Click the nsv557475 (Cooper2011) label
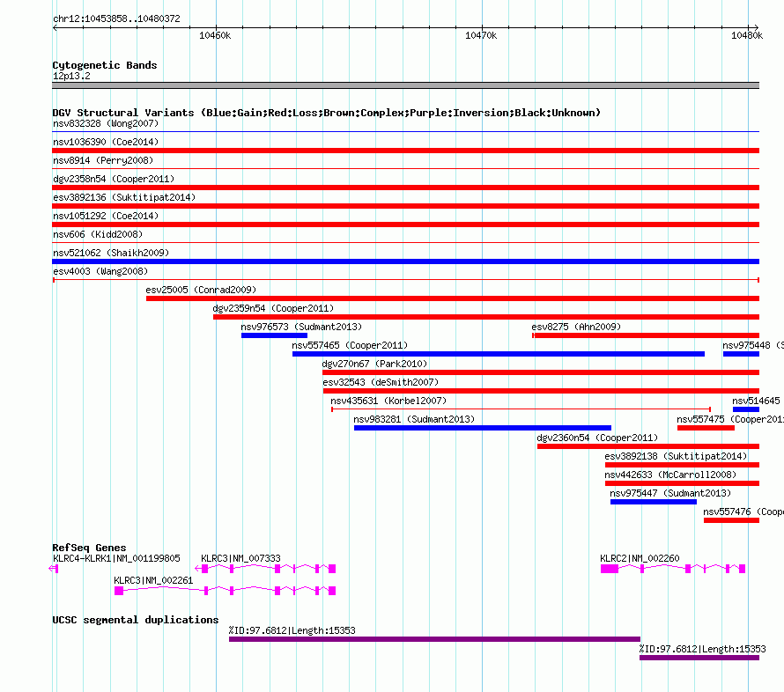This screenshot has width=784, height=692. click(730, 419)
